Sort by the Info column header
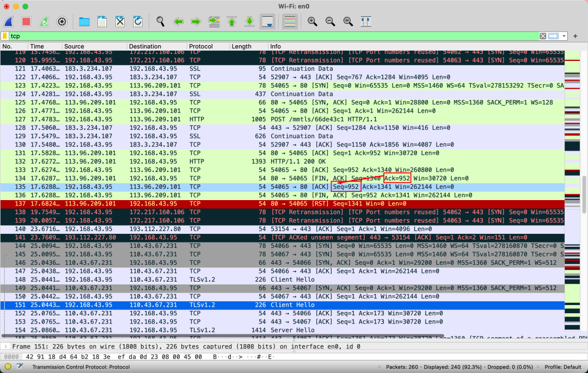This screenshot has width=588, height=373. pyautogui.click(x=415, y=46)
